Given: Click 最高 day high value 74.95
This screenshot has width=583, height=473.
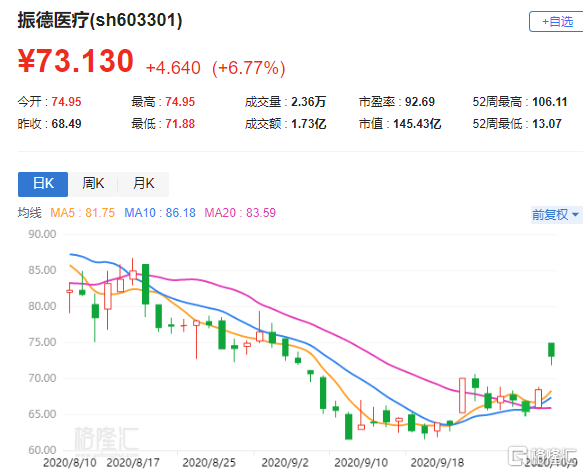Looking at the screenshot, I should coord(180,102).
